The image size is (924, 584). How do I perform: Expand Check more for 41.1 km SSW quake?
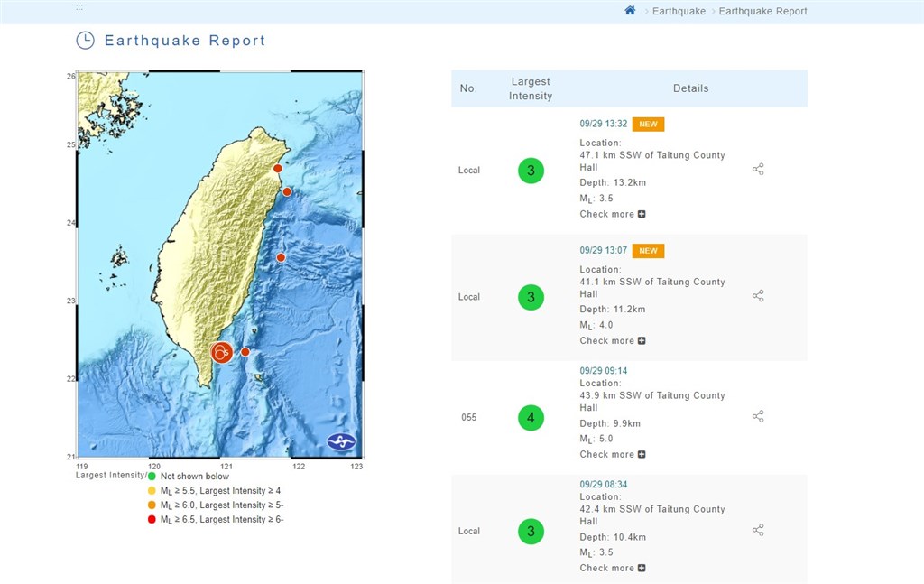point(613,340)
